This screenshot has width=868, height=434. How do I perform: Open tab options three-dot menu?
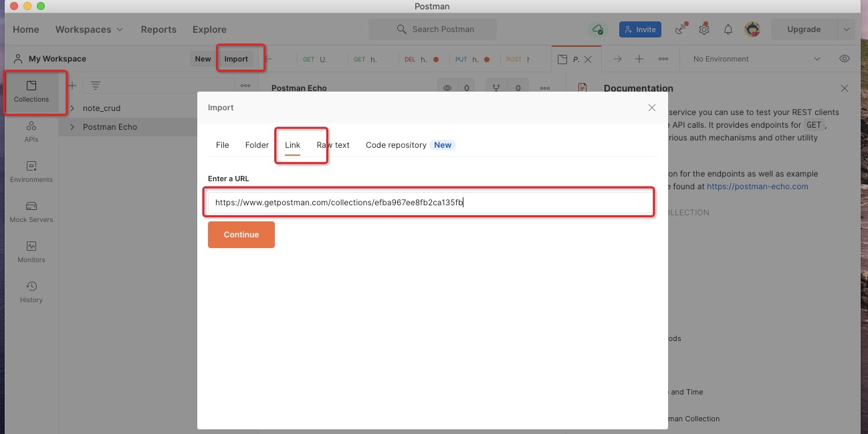[x=663, y=59]
